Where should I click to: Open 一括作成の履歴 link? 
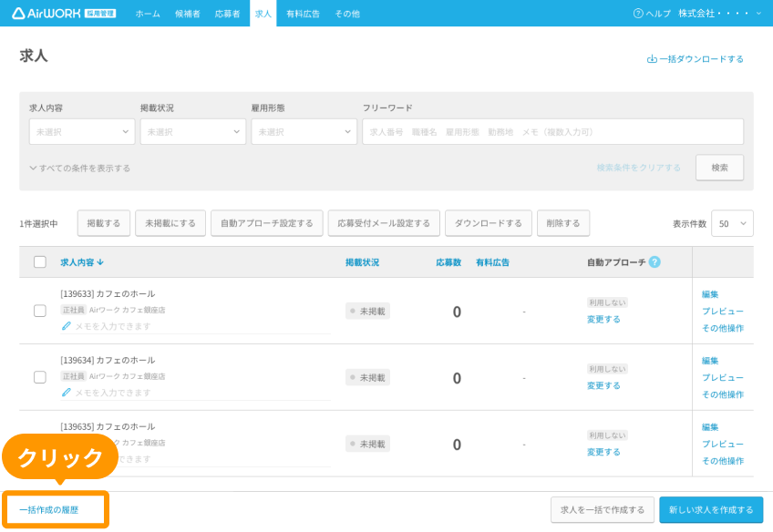[49, 510]
